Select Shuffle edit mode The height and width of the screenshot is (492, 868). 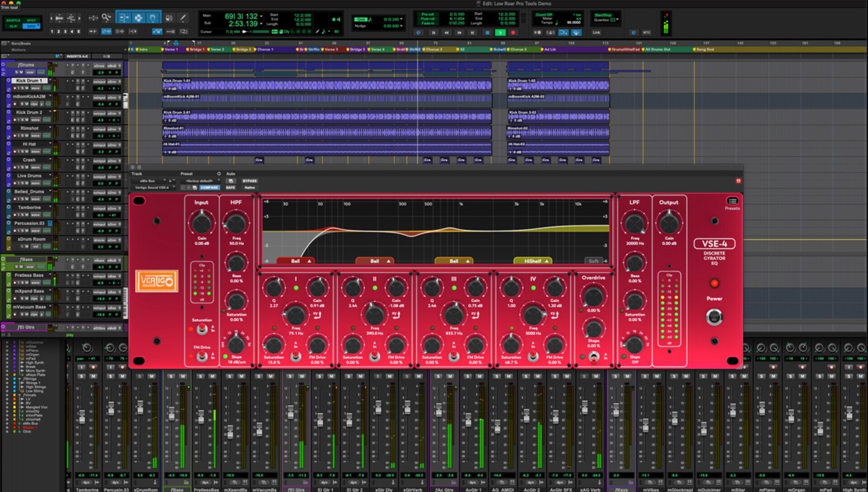[13, 20]
